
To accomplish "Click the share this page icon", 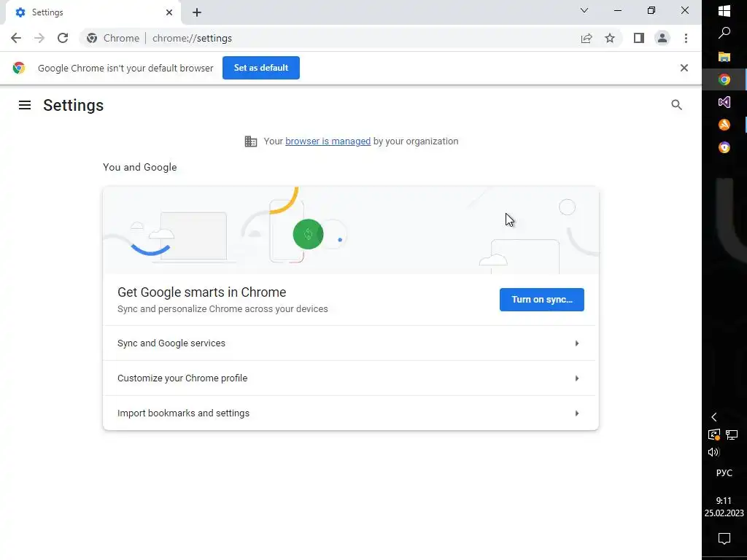I will click(587, 39).
